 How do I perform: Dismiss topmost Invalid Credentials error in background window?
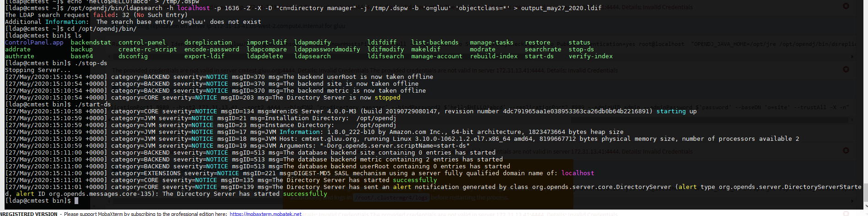click(x=846, y=6)
